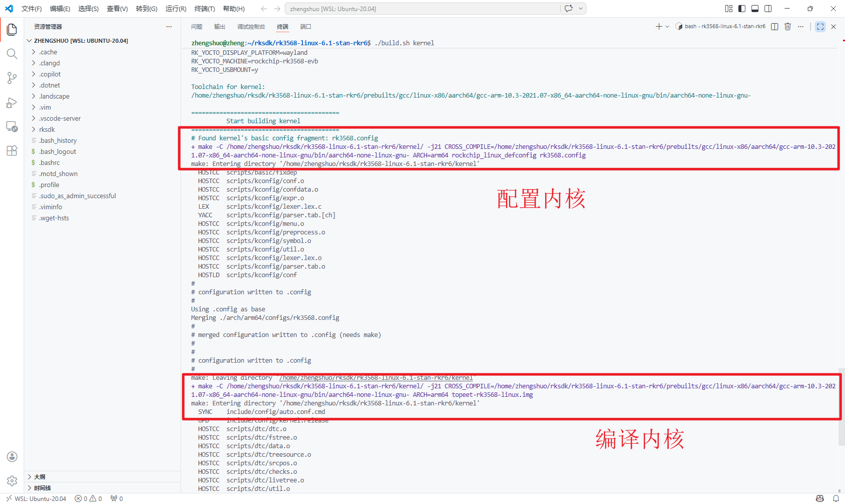The width and height of the screenshot is (845, 504).
Task: Open terminal panel more actions menu
Action: click(x=801, y=27)
